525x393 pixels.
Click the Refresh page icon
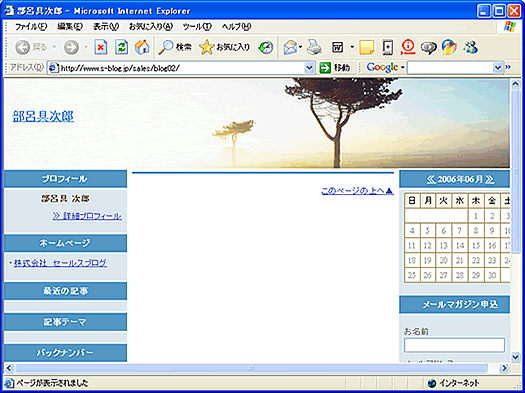pyautogui.click(x=122, y=47)
